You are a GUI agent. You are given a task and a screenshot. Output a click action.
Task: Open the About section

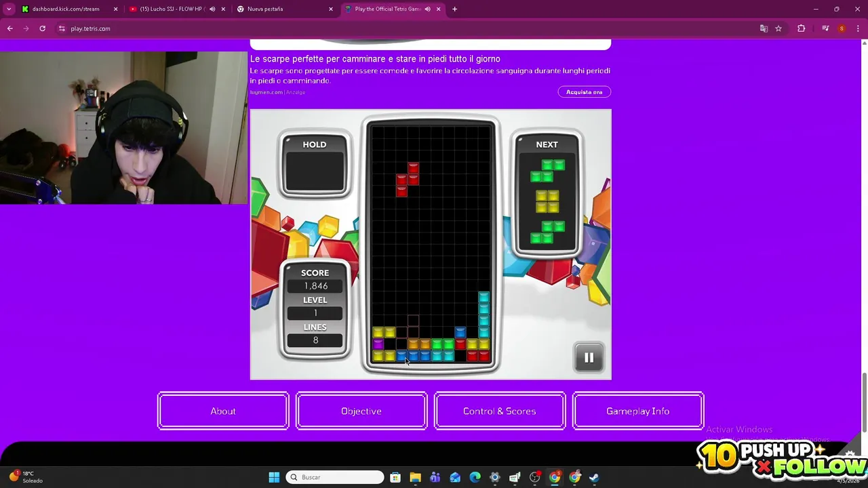click(x=223, y=411)
